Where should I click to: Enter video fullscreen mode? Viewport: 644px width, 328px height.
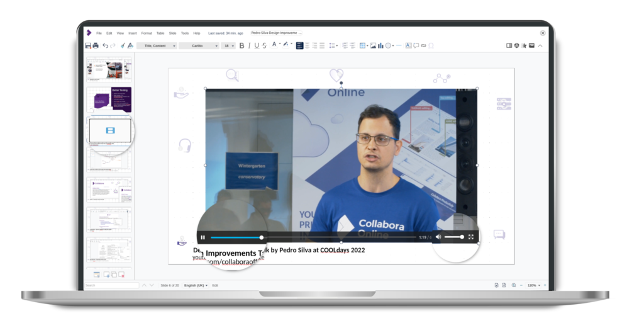coord(471,237)
